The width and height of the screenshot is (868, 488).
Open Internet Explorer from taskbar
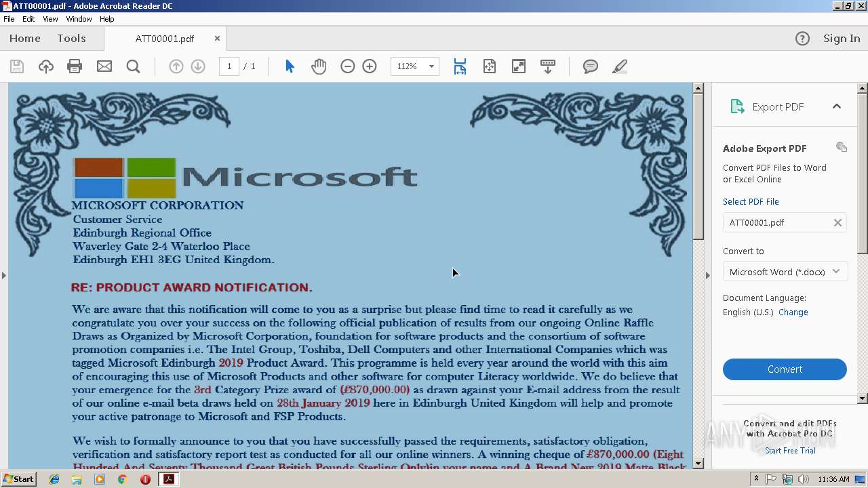click(54, 479)
